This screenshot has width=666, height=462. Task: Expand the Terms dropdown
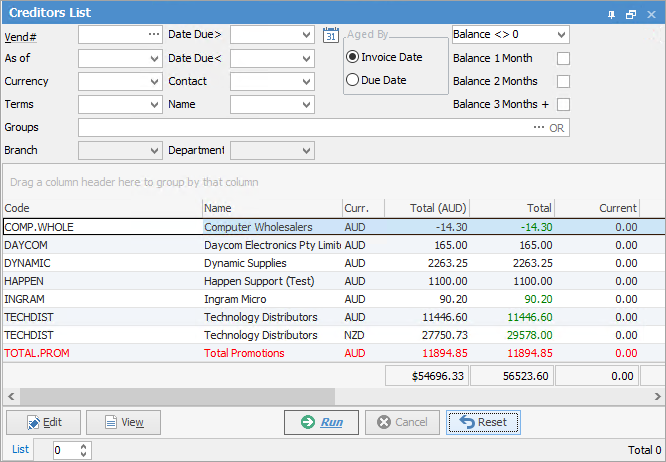click(x=155, y=104)
